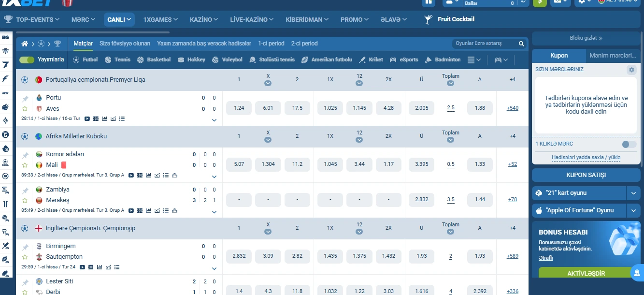Enable the 1 klıklə mərc toggle
Viewport: 644px width, 295px height.
pyautogui.click(x=629, y=144)
